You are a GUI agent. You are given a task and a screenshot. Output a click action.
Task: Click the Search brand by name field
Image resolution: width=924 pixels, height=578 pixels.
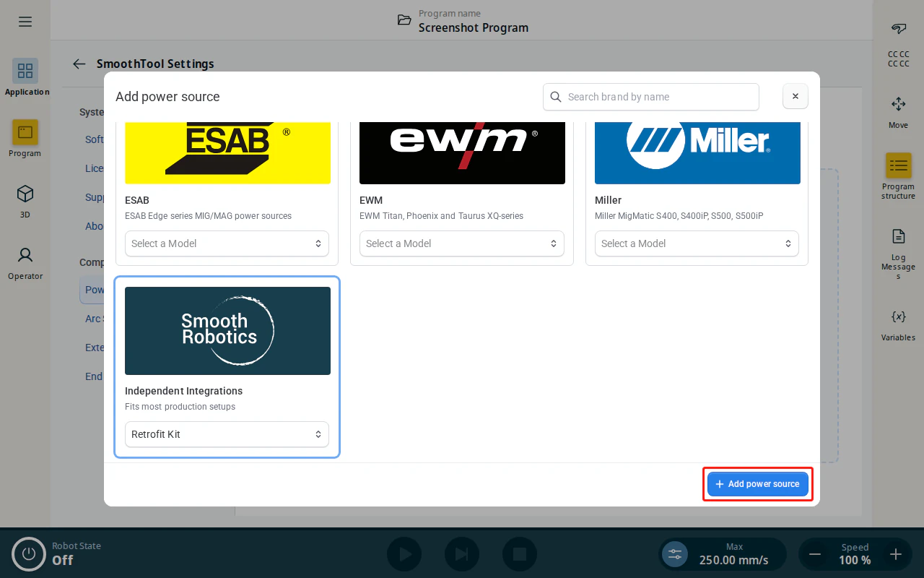(651, 97)
